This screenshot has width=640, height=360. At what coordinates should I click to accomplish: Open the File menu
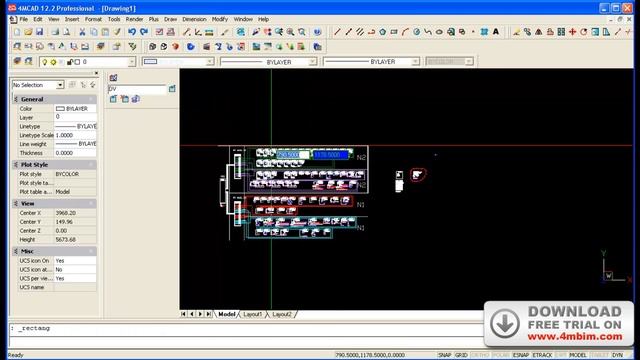(x=24, y=19)
